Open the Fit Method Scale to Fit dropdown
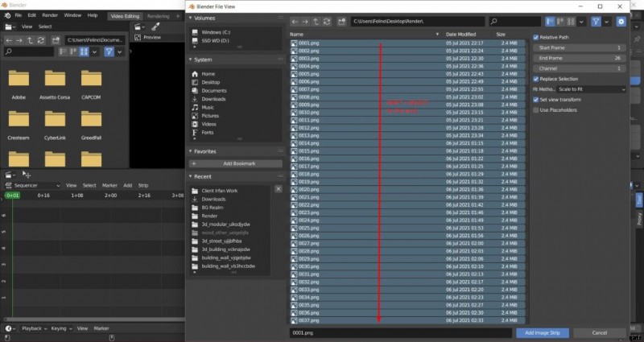This screenshot has width=644, height=342. click(x=590, y=89)
